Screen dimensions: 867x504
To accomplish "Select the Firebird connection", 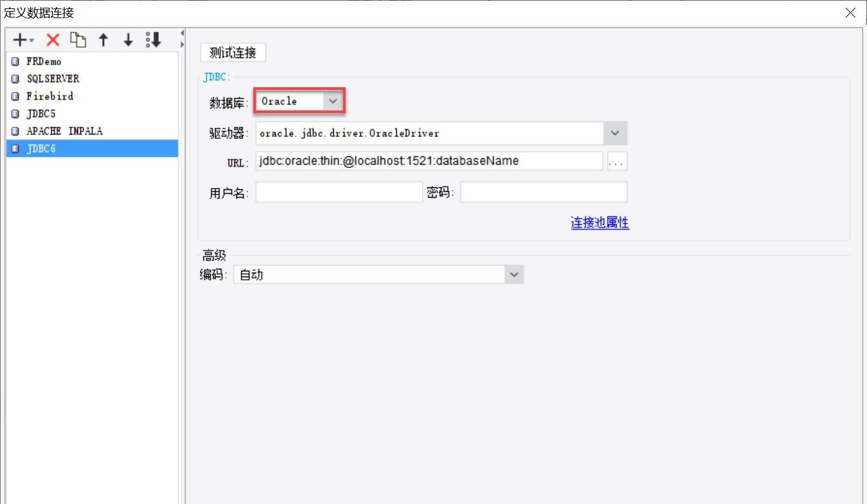I will tap(92, 96).
